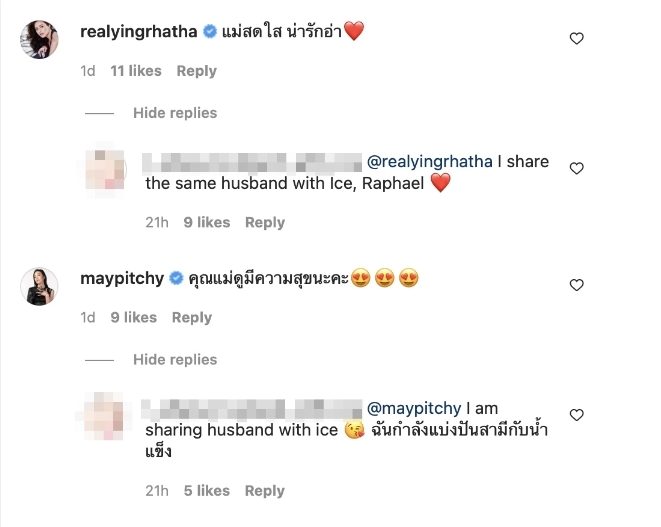Collapse replies under realyingrhatha's comment

[175, 113]
